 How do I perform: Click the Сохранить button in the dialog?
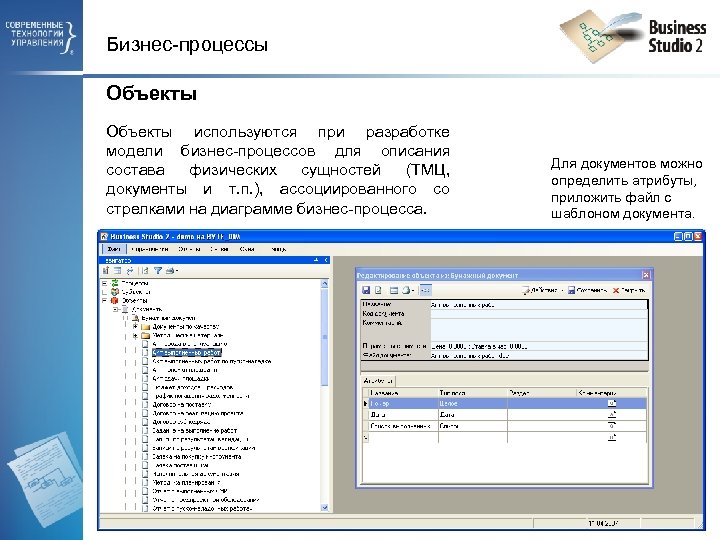point(587,290)
